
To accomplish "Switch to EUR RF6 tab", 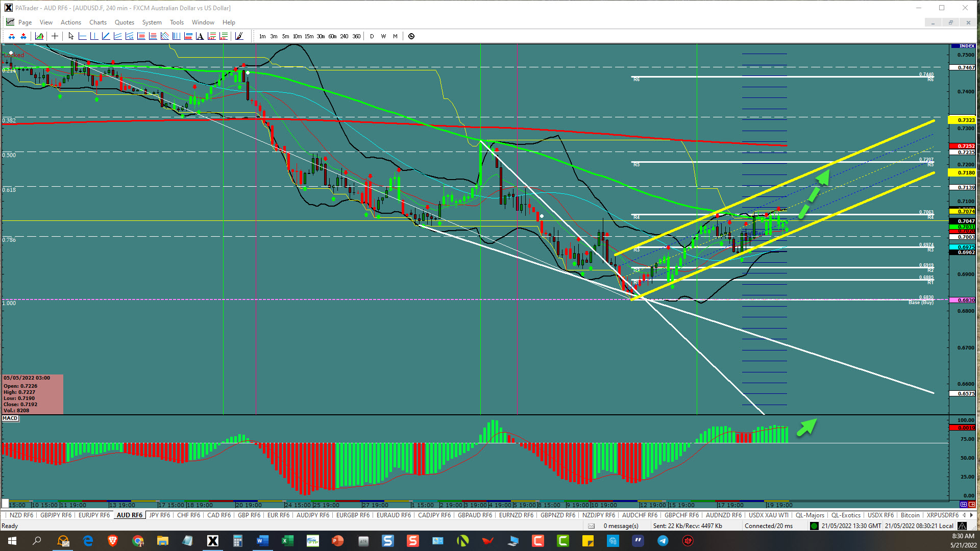I will (x=278, y=515).
